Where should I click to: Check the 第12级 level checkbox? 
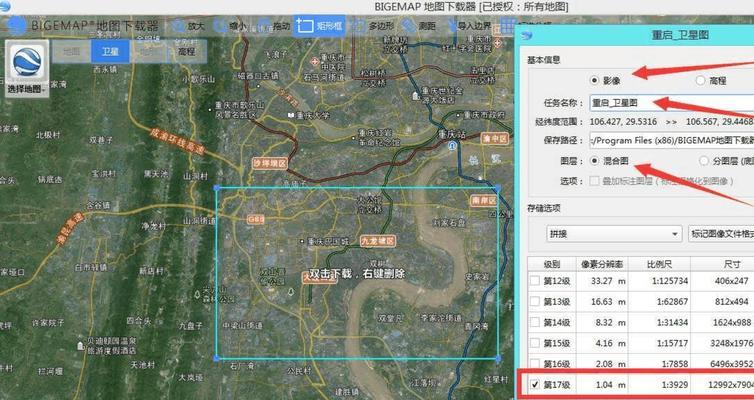tap(535, 281)
